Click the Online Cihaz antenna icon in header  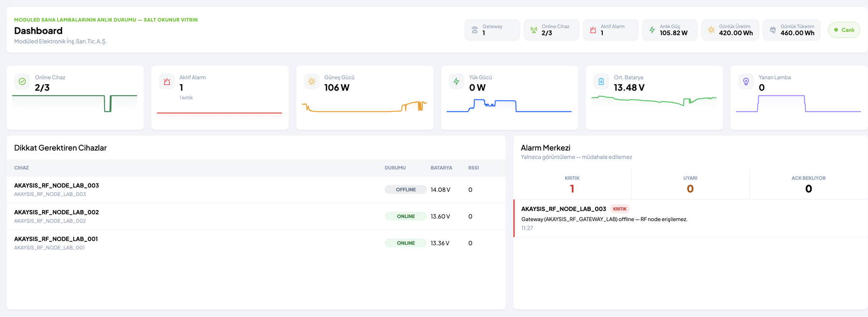click(534, 30)
